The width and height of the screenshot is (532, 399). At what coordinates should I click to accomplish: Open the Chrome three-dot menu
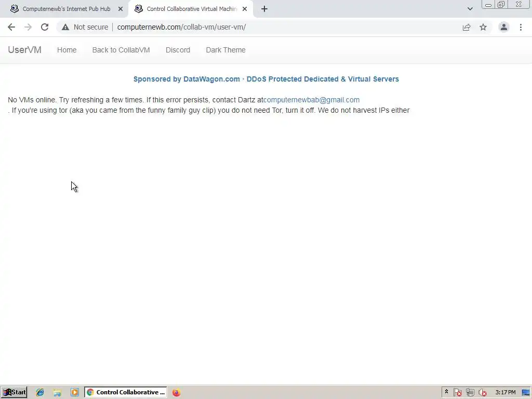pos(521,27)
